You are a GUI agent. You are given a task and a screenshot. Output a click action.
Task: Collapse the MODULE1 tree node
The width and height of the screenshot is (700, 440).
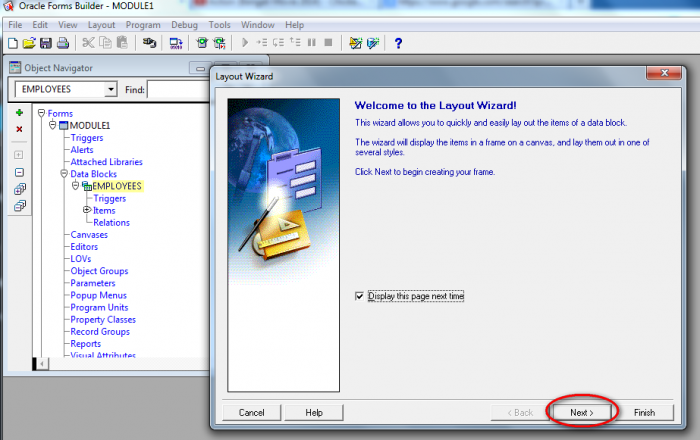coord(53,125)
